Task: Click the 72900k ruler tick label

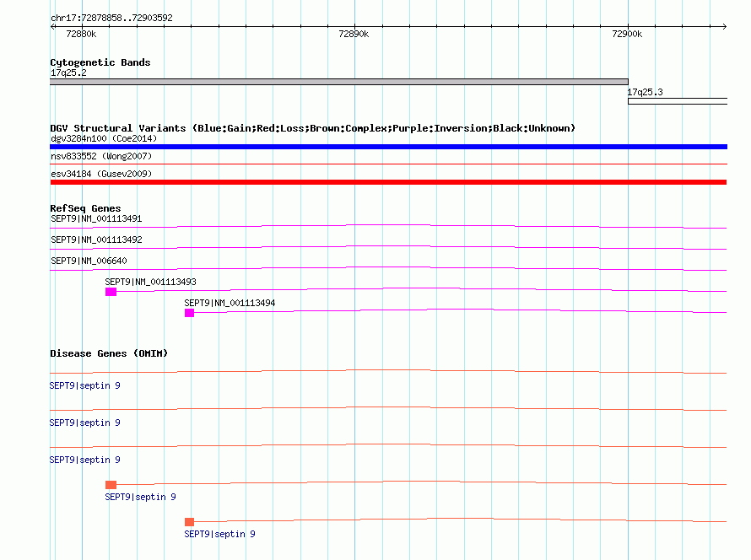Action: point(627,34)
